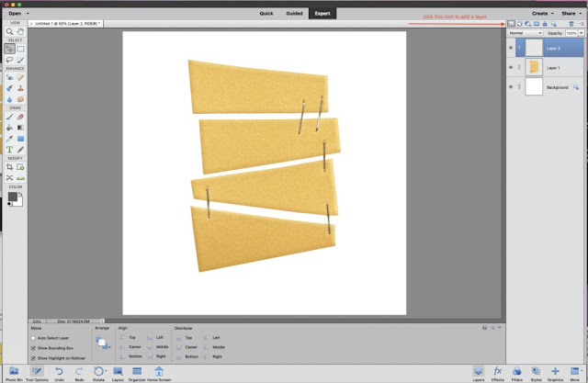Select the Recompose tool

pos(20,167)
